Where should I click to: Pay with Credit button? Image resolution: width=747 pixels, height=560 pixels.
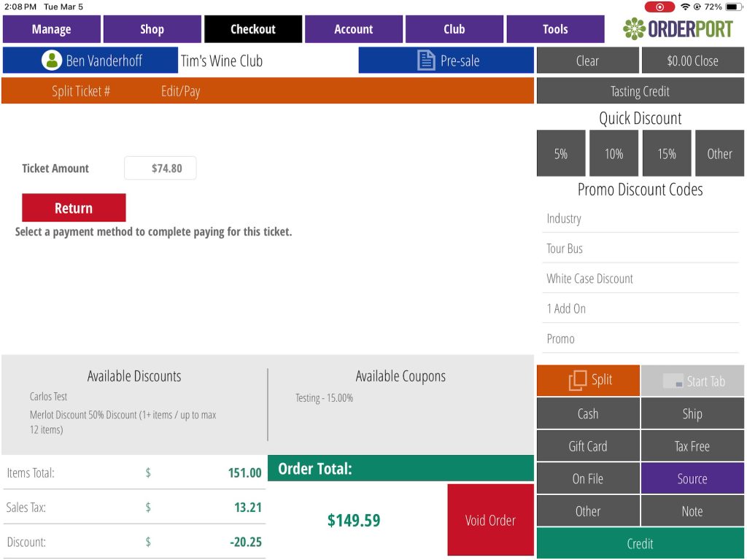click(x=640, y=543)
